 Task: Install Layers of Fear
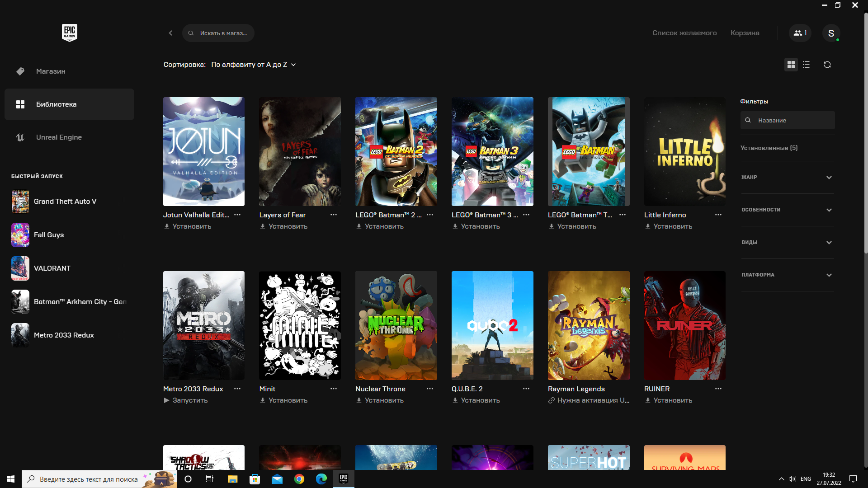pyautogui.click(x=284, y=226)
